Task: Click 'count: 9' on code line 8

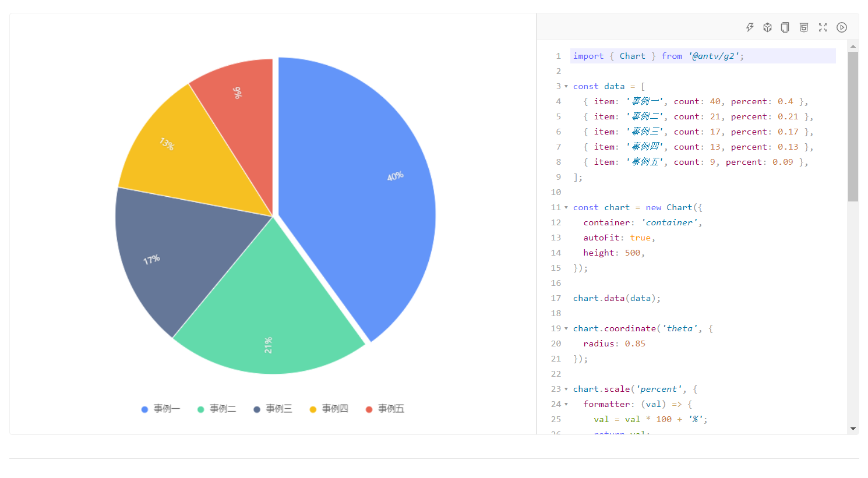Action: (694, 162)
